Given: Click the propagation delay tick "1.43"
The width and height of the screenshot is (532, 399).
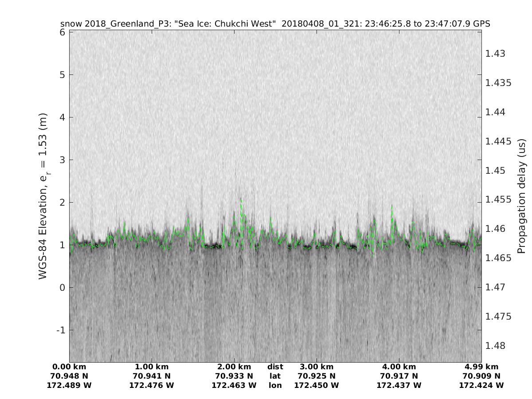Looking at the screenshot, I should (x=495, y=54).
